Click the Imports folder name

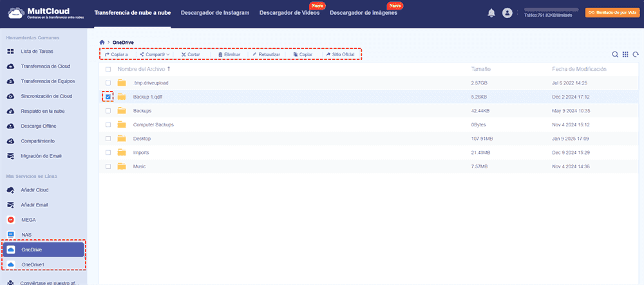pos(141,153)
